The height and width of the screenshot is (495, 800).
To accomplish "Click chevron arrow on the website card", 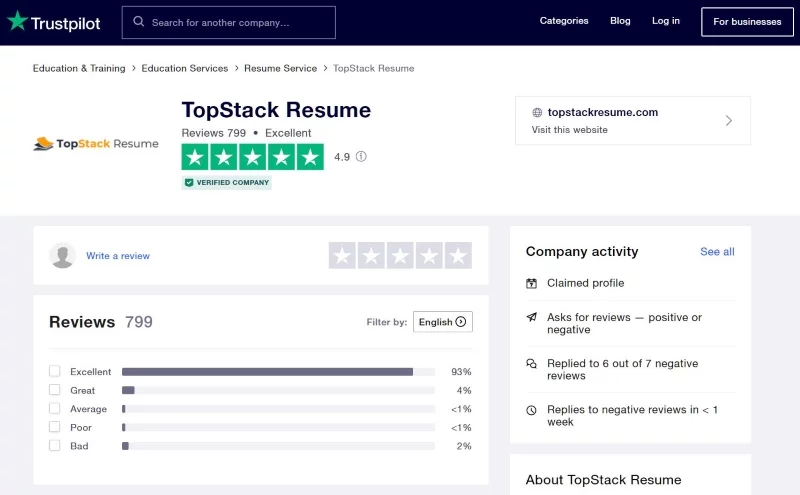I will 729,121.
